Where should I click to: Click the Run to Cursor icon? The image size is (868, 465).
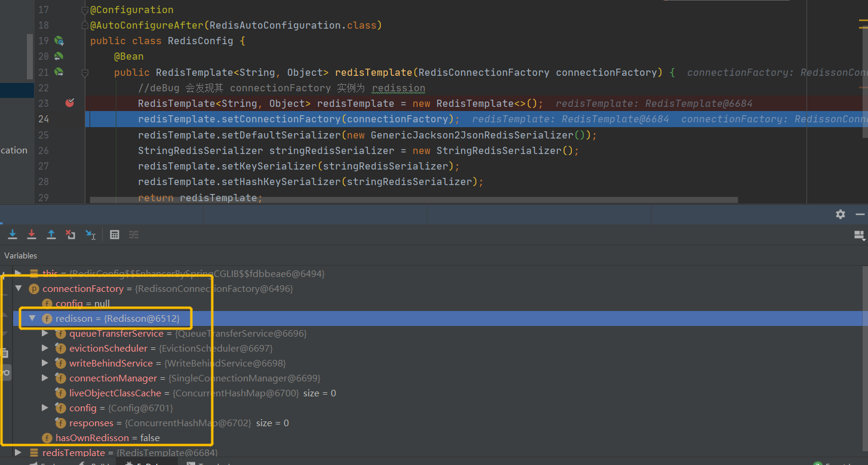coord(91,234)
